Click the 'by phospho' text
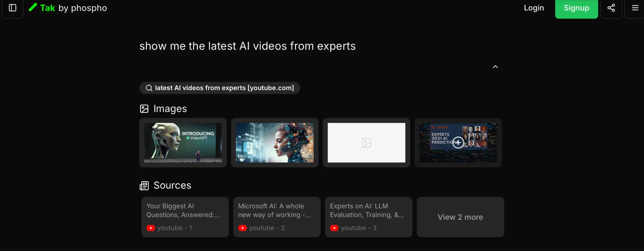 (83, 8)
